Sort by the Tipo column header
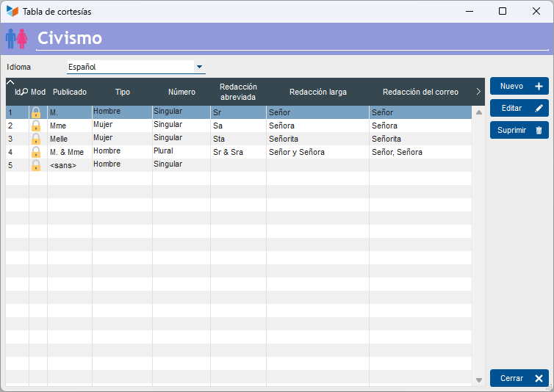Image resolution: width=554 pixels, height=392 pixels. point(123,92)
